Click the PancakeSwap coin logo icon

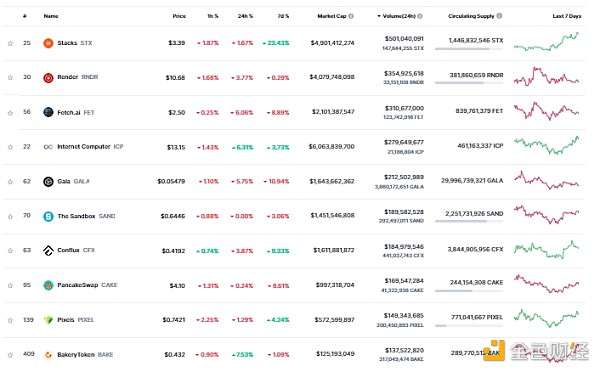point(48,285)
